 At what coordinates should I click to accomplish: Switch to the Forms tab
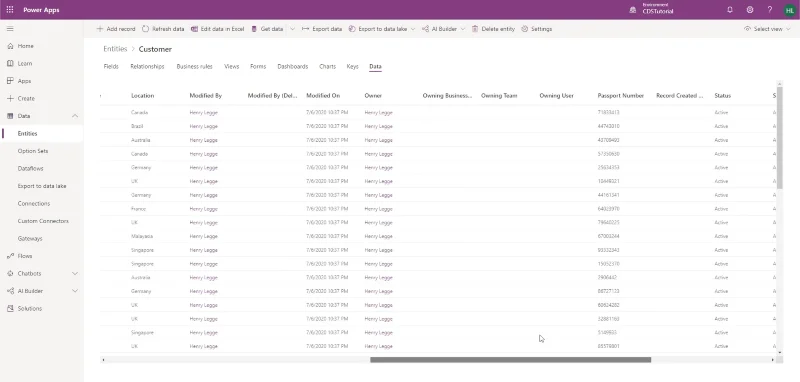258,66
